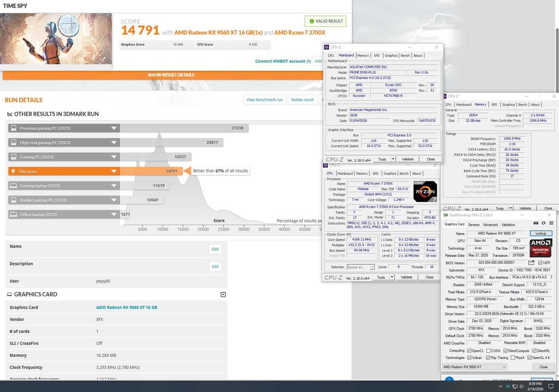This screenshot has height=392, width=559.
Task: Click trophy icon in This score row
Action: [x=13, y=171]
